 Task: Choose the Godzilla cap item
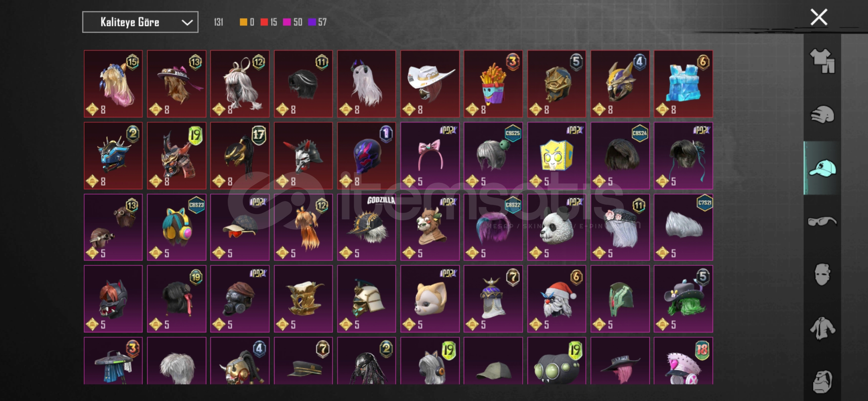pyautogui.click(x=366, y=227)
